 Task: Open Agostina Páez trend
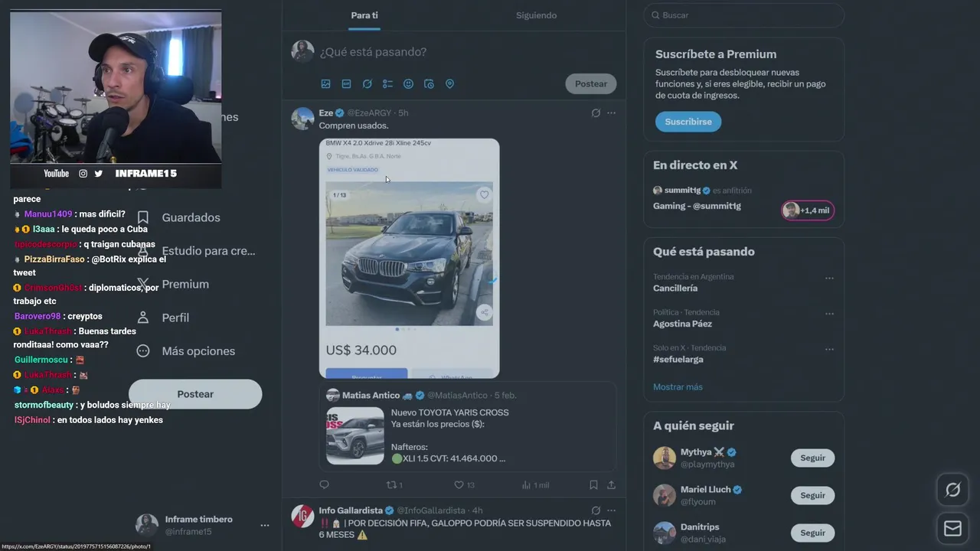point(682,324)
